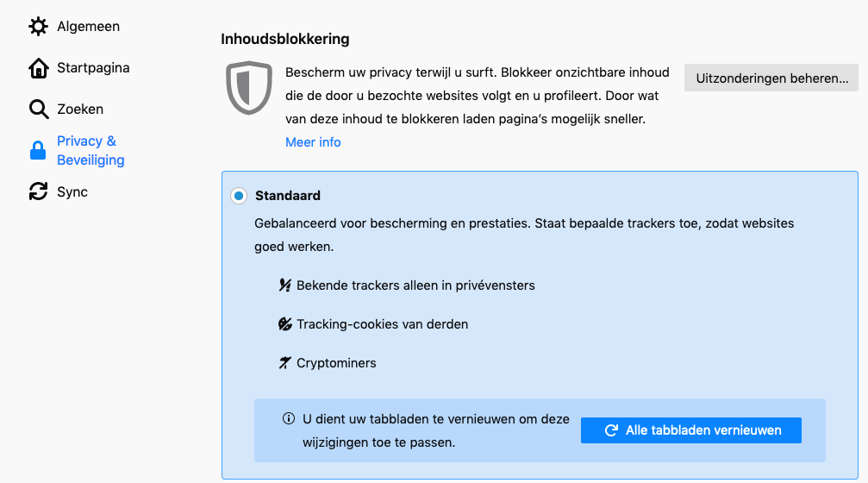Viewport: 868px width, 483px height.
Task: Select the Standaard radio button
Action: click(x=239, y=197)
